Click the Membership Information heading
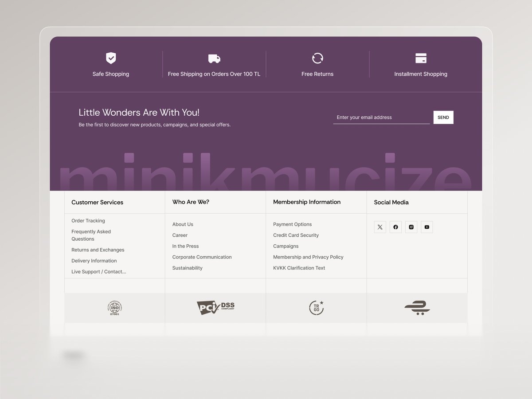The image size is (532, 399). click(x=307, y=202)
